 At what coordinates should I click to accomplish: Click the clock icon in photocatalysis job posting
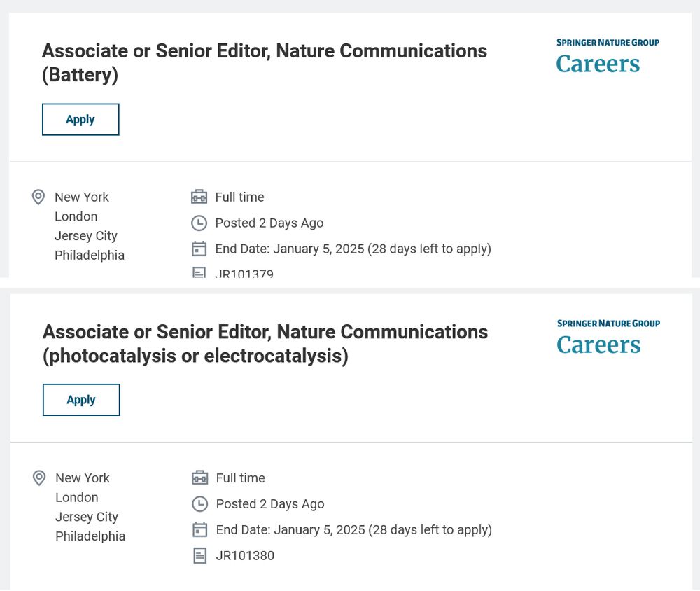[200, 504]
